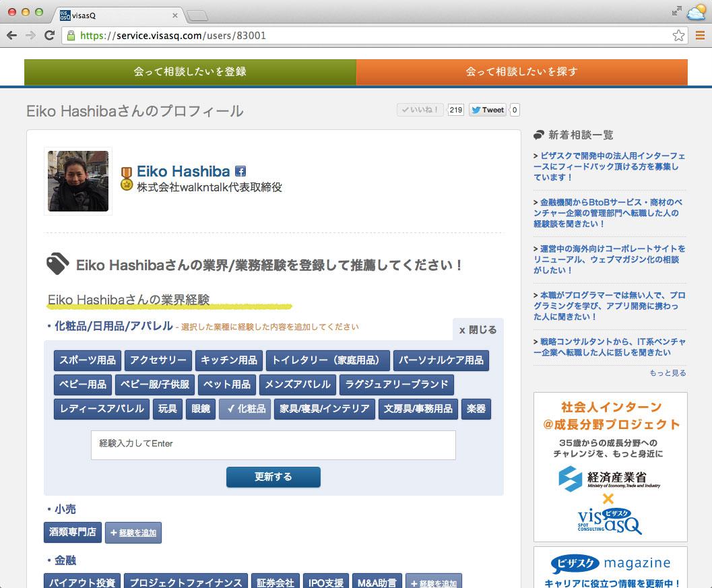
Task: Click the Facebook icon beside Eiko Hashiba
Action: [x=240, y=171]
